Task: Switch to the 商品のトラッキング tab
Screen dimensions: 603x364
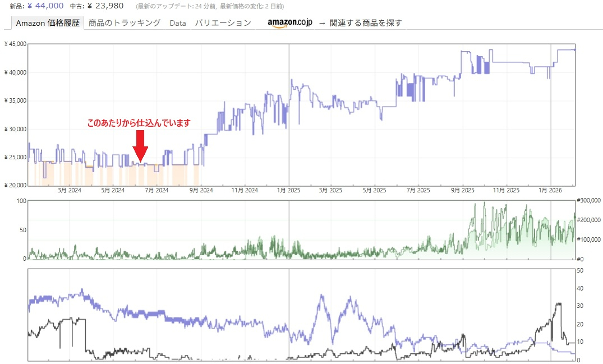Action: coord(125,23)
